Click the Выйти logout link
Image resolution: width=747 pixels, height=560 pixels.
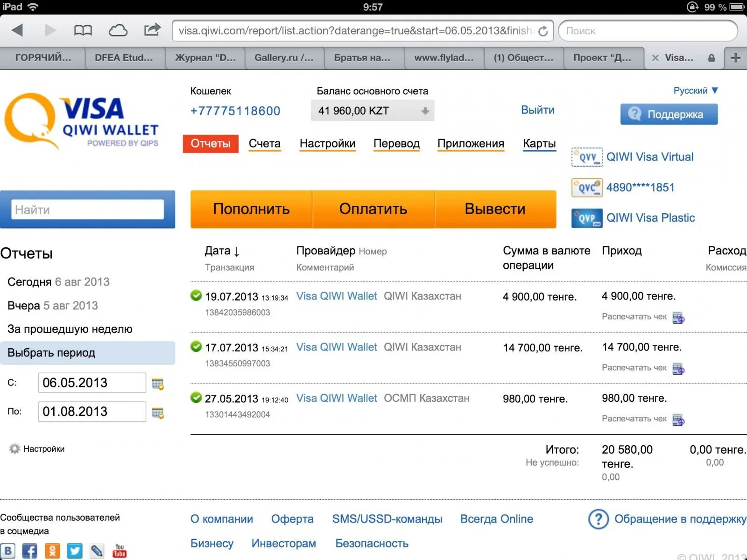point(538,110)
